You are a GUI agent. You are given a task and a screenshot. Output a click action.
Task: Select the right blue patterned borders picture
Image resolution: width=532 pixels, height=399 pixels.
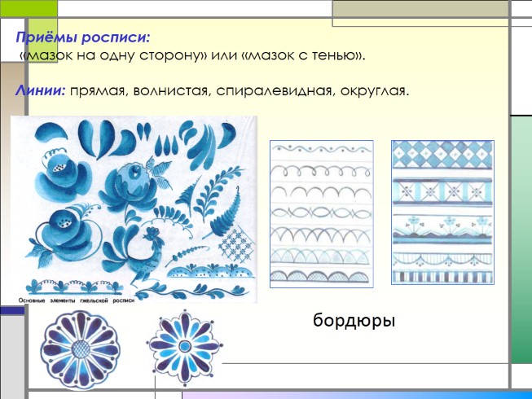click(x=442, y=212)
